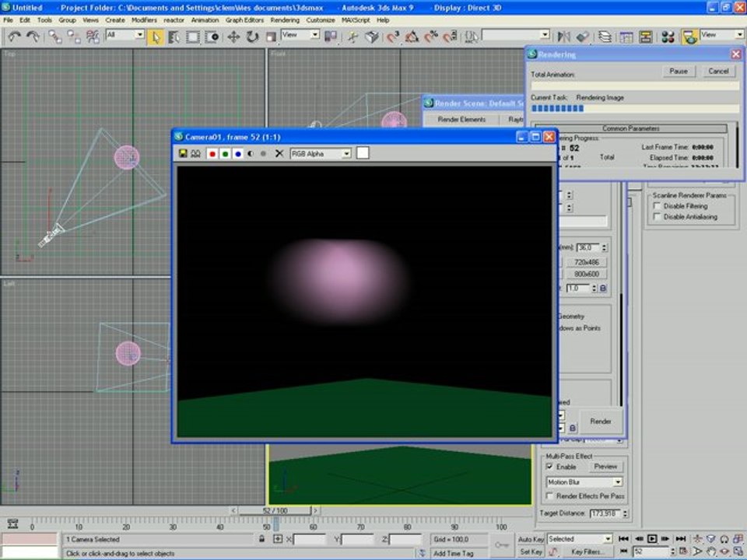Viewport: 747px width, 560px height.
Task: Enable the red channel in the frame window
Action: click(212, 154)
